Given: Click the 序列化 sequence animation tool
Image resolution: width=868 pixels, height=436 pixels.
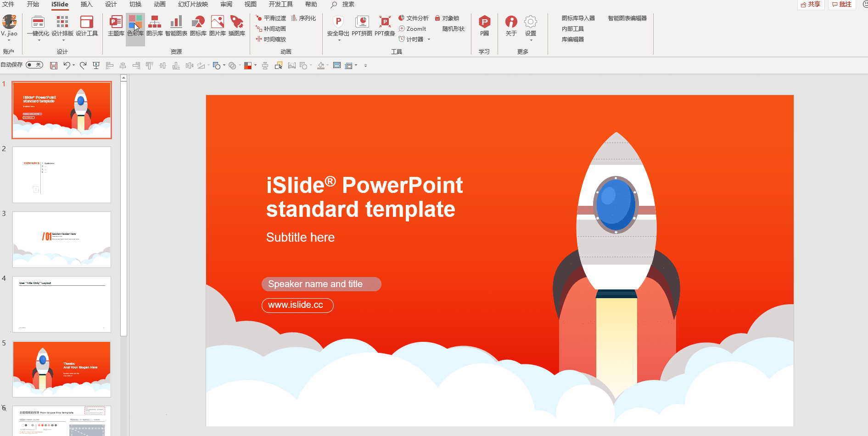Looking at the screenshot, I should 303,18.
